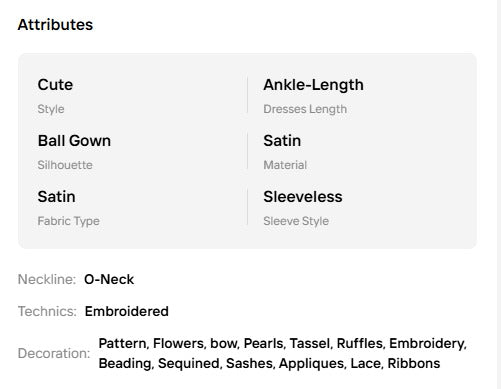Click the Dresses Length label
This screenshot has height=389, width=501.
point(305,109)
